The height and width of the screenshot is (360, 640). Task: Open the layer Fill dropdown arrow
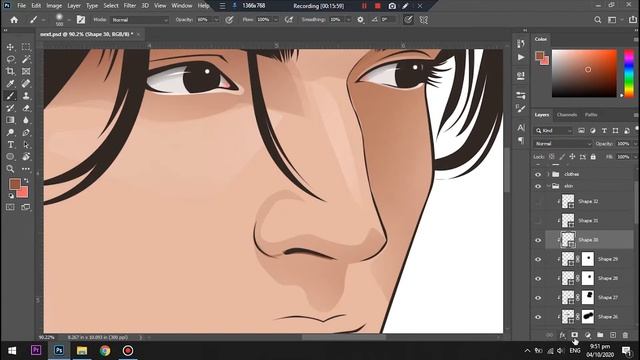click(x=635, y=157)
